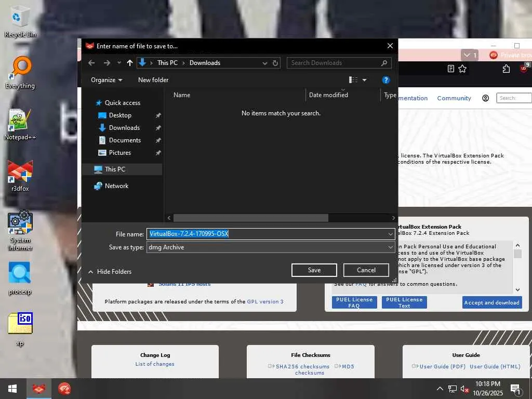
Task: Open the browser extensions puzzle icon
Action: [506, 69]
